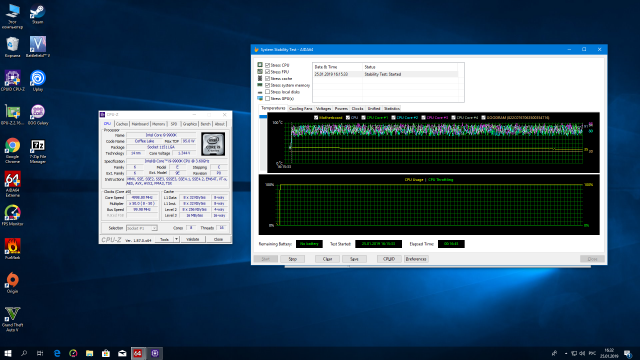
Task: Click the blue graph scroll marker on left
Action: (263, 117)
